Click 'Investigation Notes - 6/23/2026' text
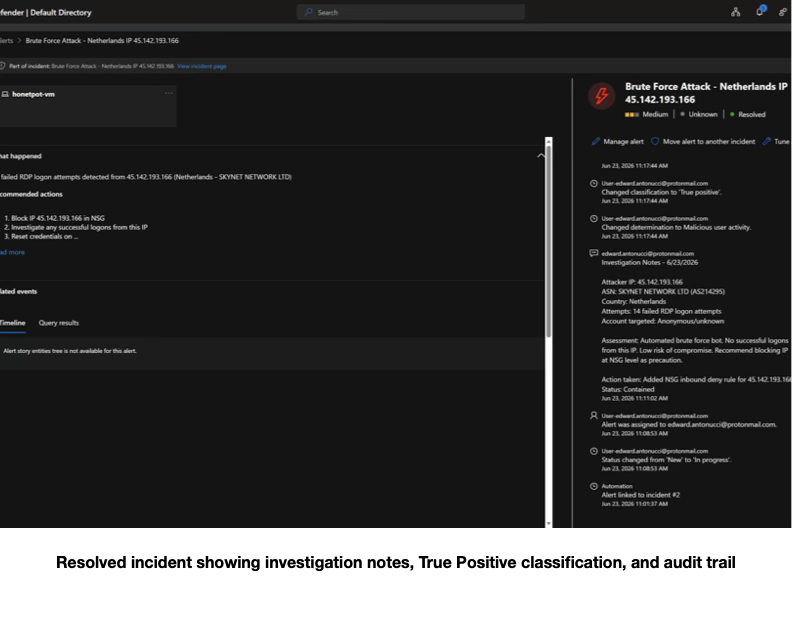Screen dimensions: 792x624 click(x=650, y=263)
